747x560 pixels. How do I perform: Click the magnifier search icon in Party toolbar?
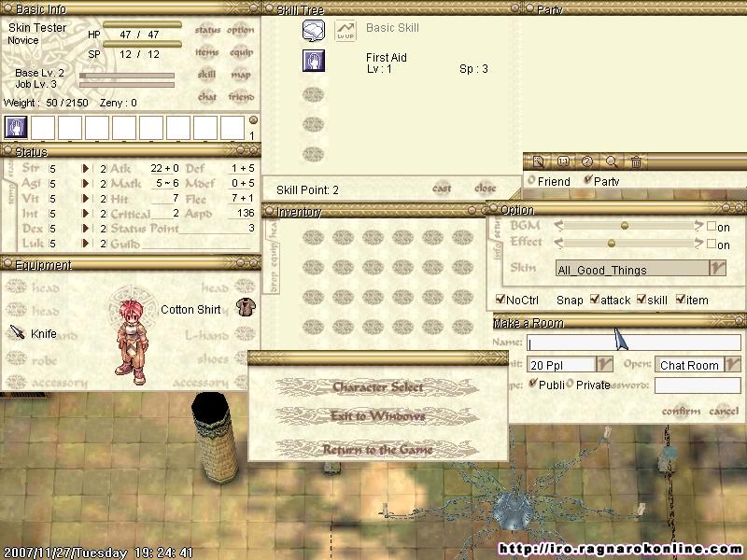(612, 161)
